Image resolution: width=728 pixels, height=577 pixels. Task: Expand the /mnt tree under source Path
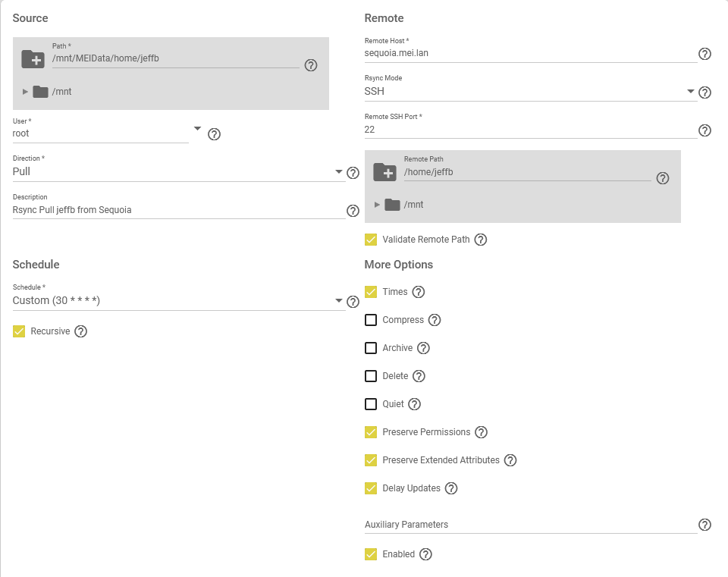pos(25,92)
